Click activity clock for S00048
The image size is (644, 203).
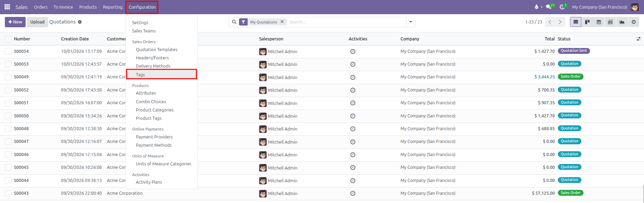(x=353, y=129)
